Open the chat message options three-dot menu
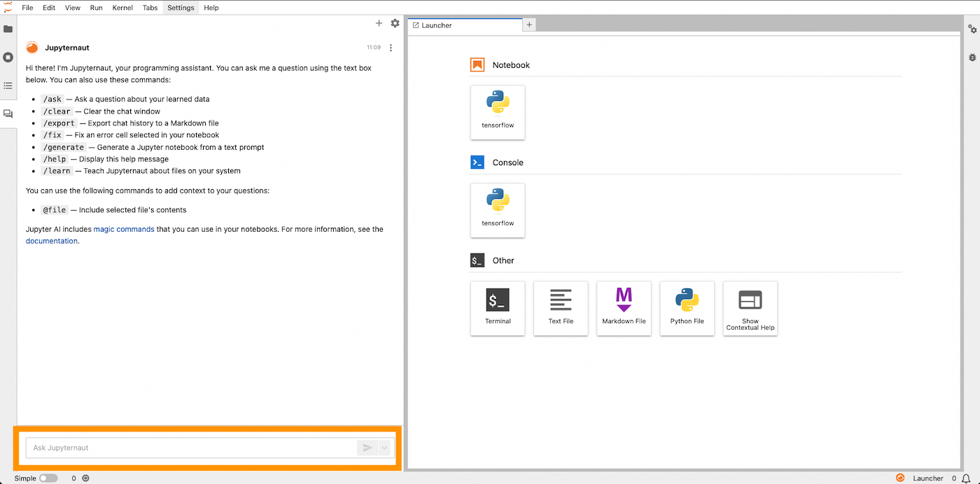 [391, 48]
